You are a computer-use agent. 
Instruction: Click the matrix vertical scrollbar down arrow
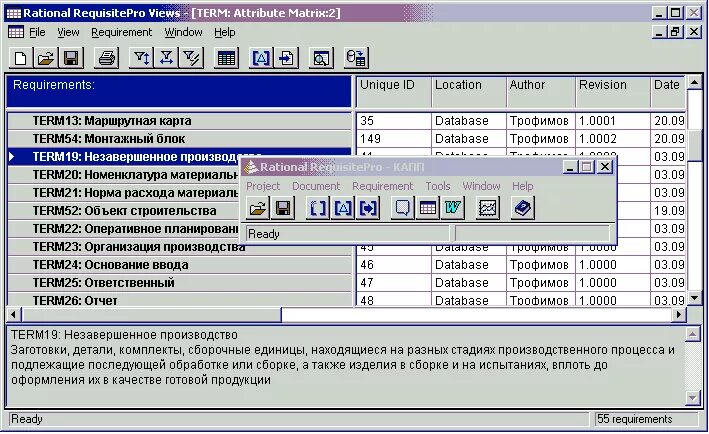click(694, 298)
